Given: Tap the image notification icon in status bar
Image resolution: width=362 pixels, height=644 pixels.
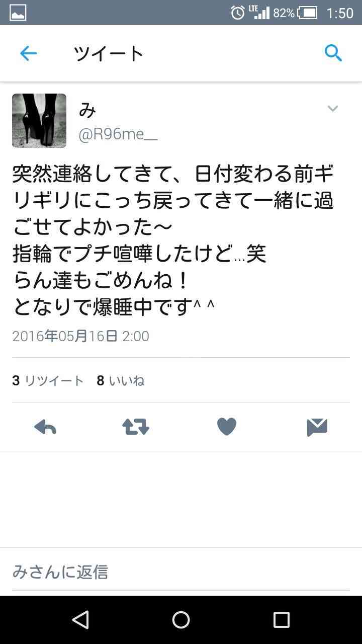Looking at the screenshot, I should [x=18, y=13].
